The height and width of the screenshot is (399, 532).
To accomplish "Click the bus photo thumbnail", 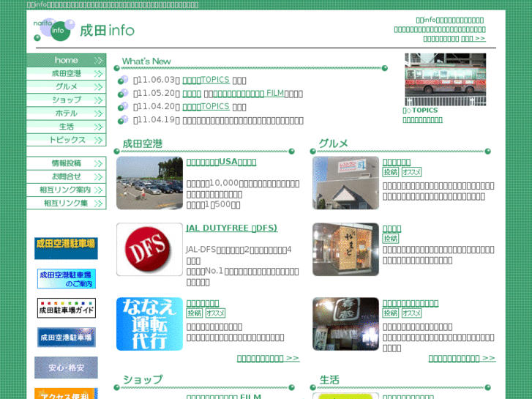I will click(x=445, y=80).
